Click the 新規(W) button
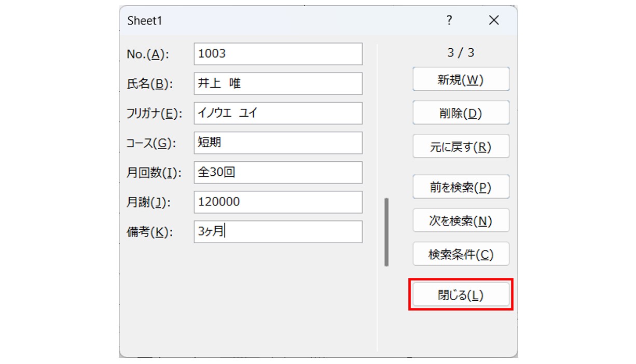Screen dimensions: 636x364 pos(461,80)
